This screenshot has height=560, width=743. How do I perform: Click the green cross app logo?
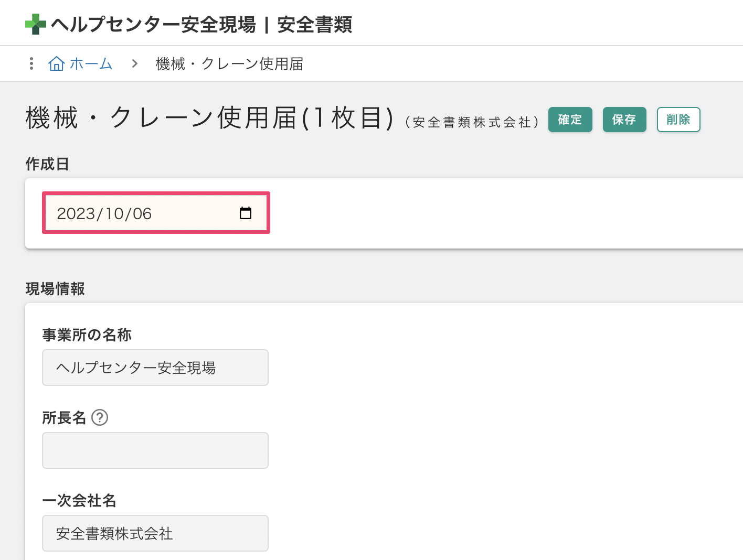[x=36, y=24]
